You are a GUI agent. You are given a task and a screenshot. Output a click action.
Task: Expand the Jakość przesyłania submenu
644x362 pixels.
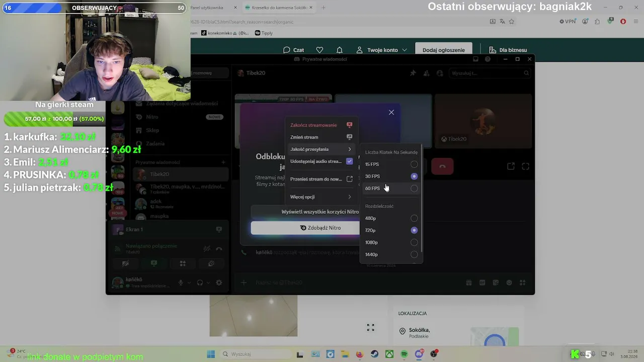tap(321, 149)
